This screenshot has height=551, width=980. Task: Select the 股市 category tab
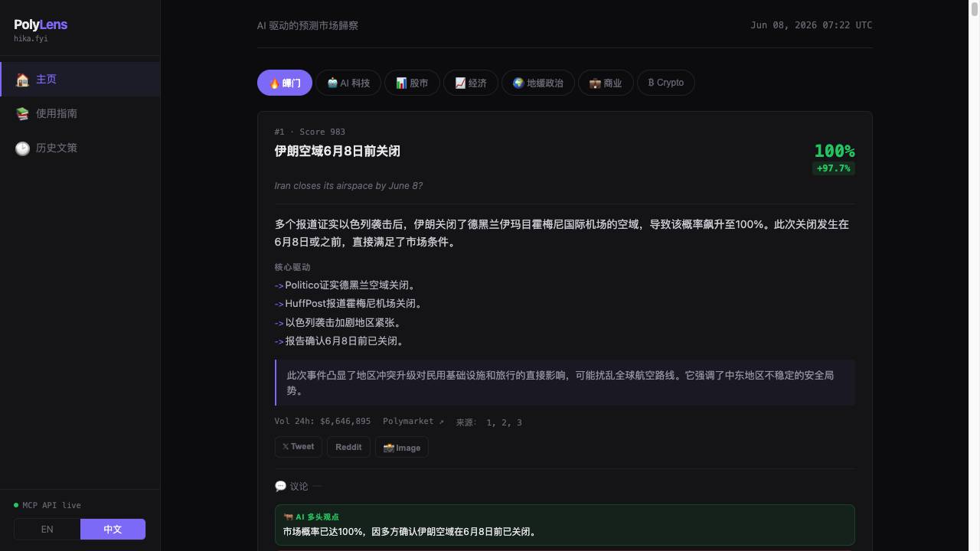412,83
